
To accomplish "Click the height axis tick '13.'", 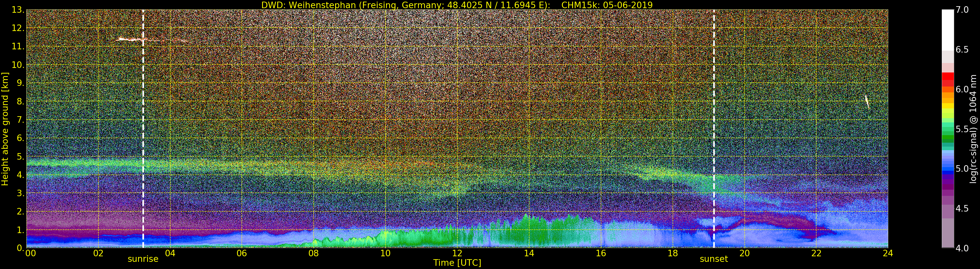I will click(18, 10).
